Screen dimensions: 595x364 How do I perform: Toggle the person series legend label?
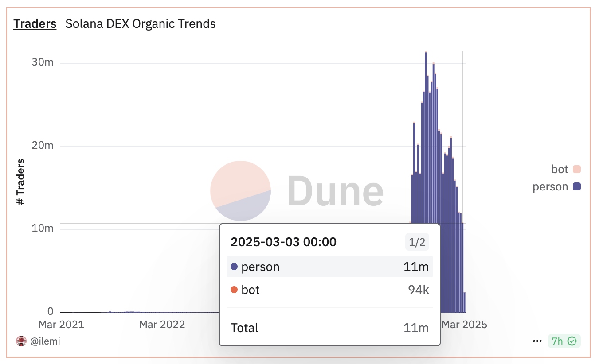tap(550, 186)
